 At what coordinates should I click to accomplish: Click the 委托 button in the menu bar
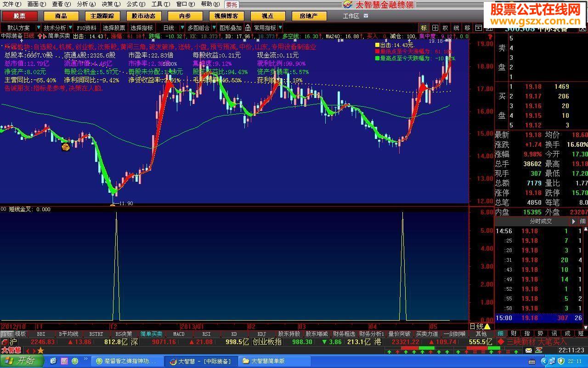pyautogui.click(x=232, y=5)
